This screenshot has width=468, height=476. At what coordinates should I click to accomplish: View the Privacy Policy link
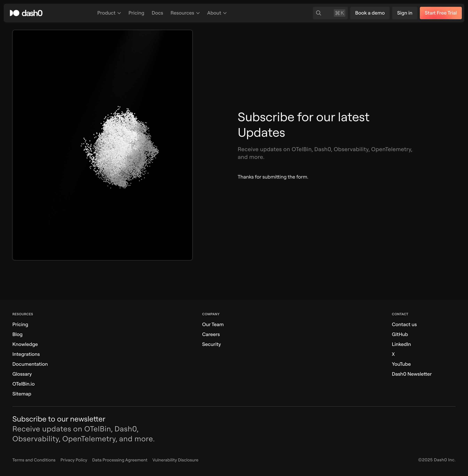74,460
